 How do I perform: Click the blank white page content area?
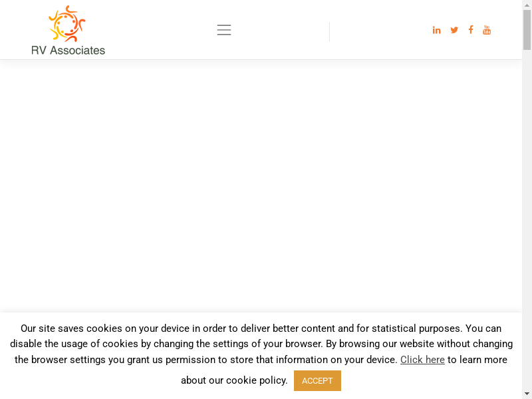coord(261,186)
